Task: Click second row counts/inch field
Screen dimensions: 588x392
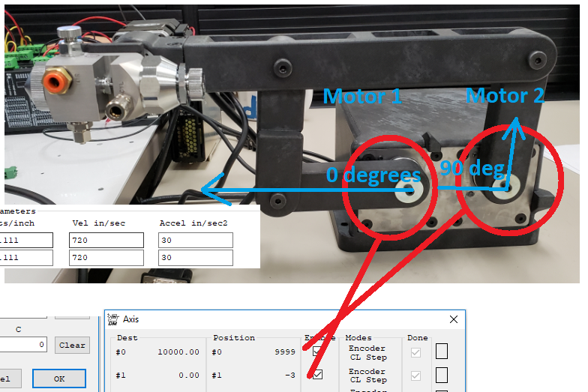Action: pyautogui.click(x=28, y=257)
